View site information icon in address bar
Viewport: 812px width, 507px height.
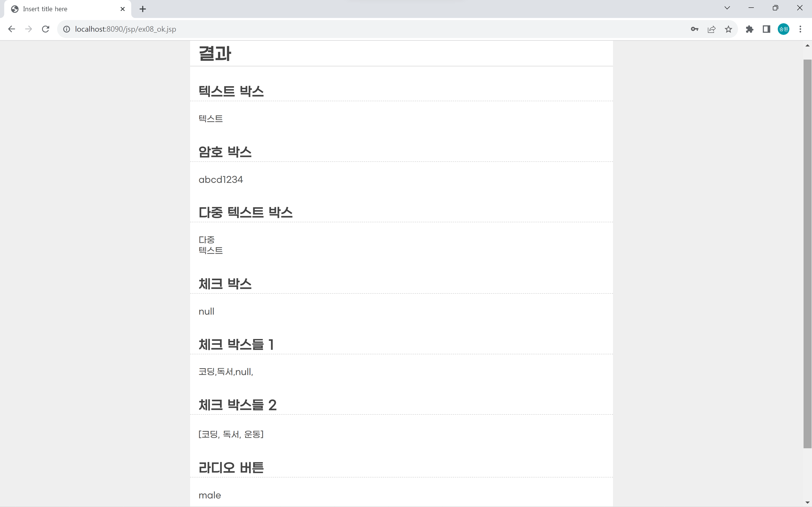pos(67,29)
